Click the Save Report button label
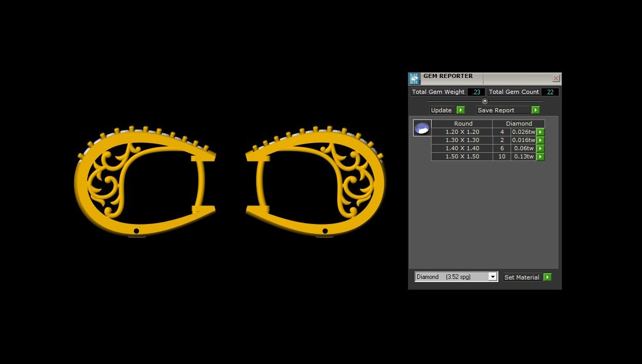Screen dimensions: 642x364 pos(496,110)
